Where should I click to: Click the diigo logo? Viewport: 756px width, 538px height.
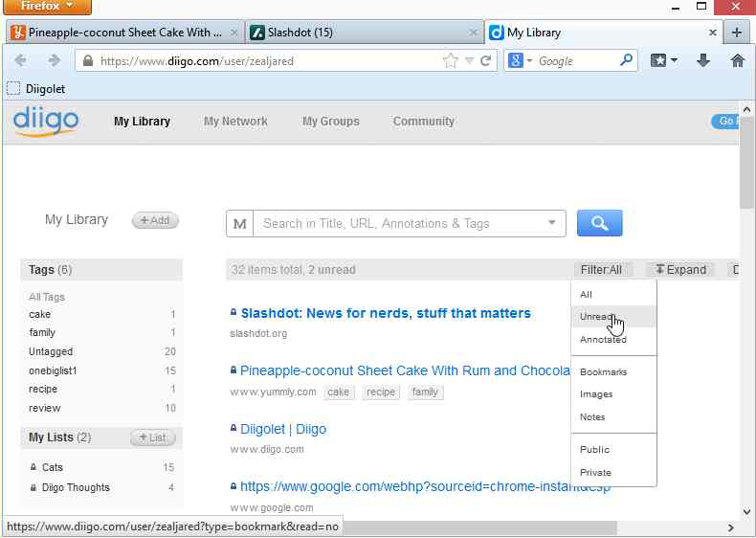tap(46, 122)
